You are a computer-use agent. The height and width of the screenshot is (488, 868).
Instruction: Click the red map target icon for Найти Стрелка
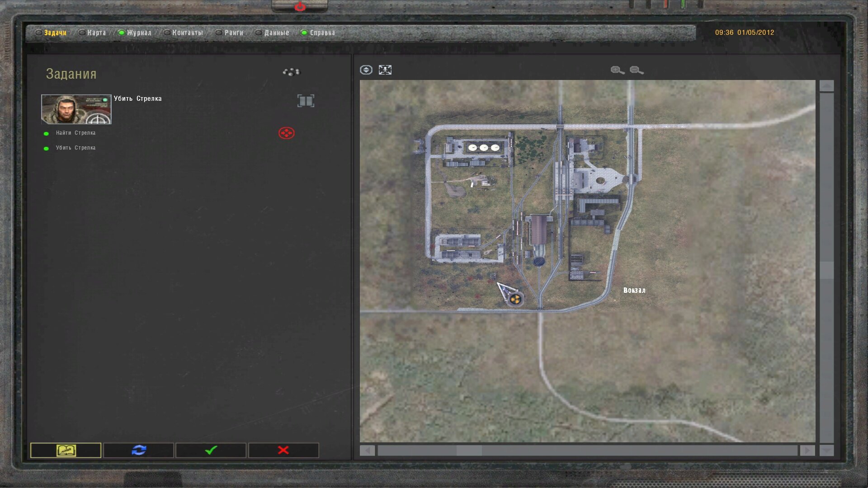286,133
